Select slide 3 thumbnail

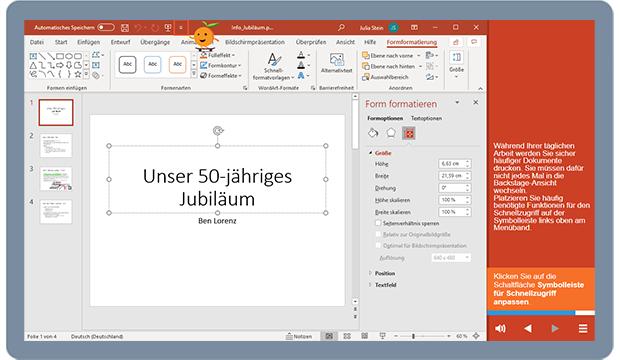click(x=56, y=179)
